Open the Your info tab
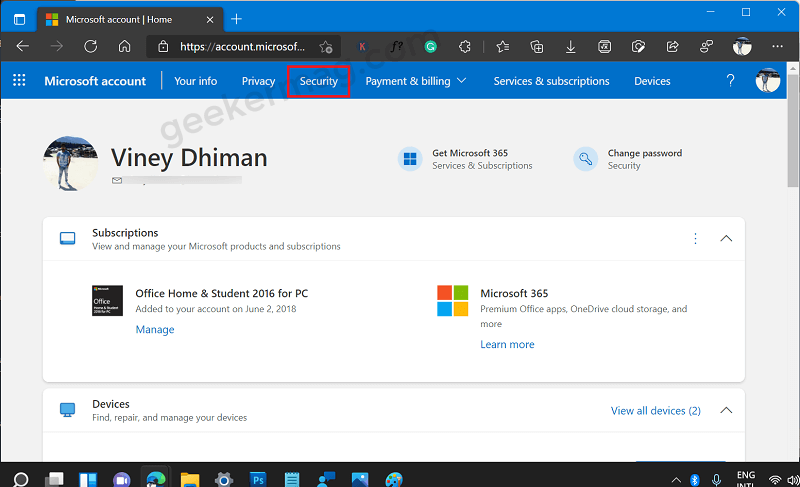The width and height of the screenshot is (800, 487). coord(195,81)
